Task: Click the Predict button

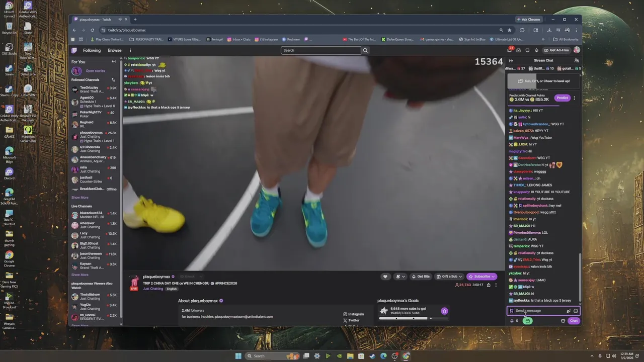Action: click(562, 98)
